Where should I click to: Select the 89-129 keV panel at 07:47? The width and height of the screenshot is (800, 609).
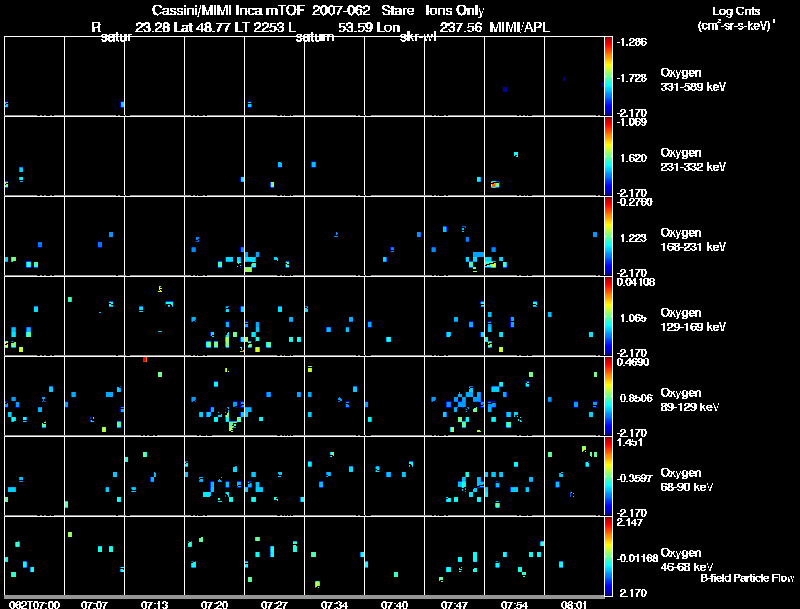point(455,396)
